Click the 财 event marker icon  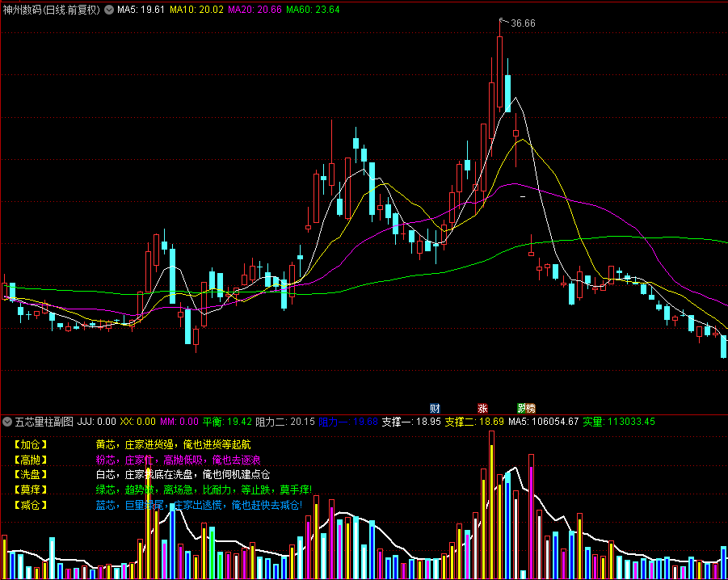coord(435,408)
